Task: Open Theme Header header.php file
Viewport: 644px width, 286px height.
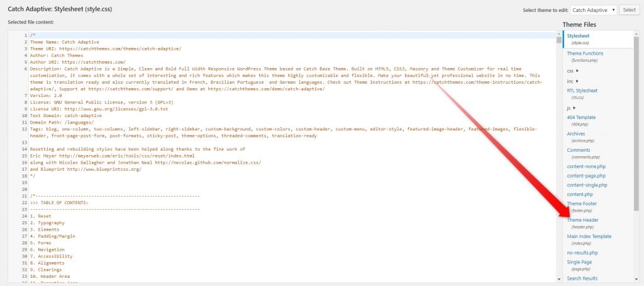Action: click(x=582, y=220)
